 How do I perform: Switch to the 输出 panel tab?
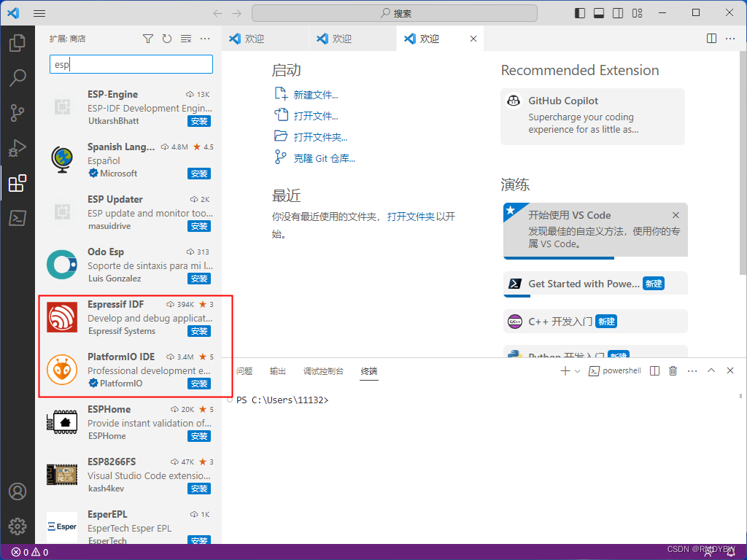278,371
